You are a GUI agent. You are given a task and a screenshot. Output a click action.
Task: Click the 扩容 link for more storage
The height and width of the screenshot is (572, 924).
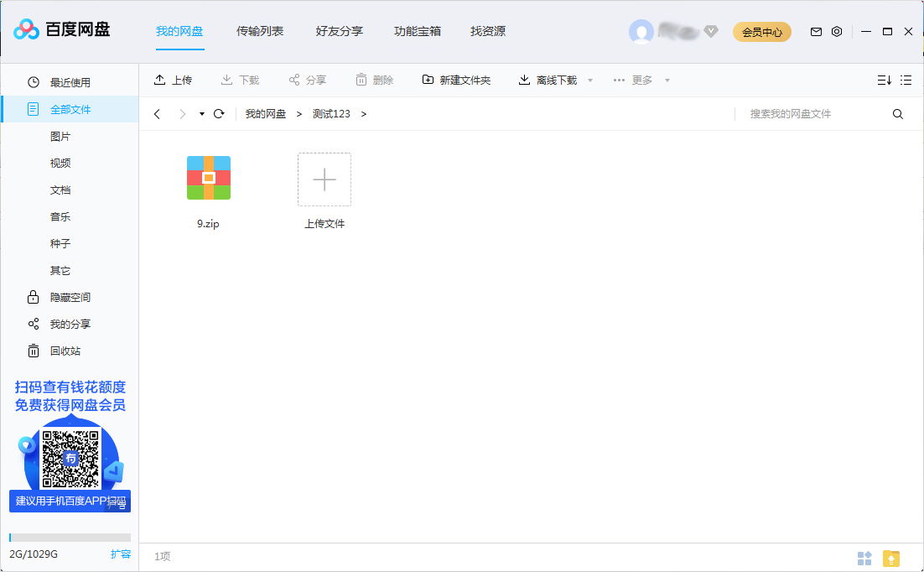click(x=122, y=554)
